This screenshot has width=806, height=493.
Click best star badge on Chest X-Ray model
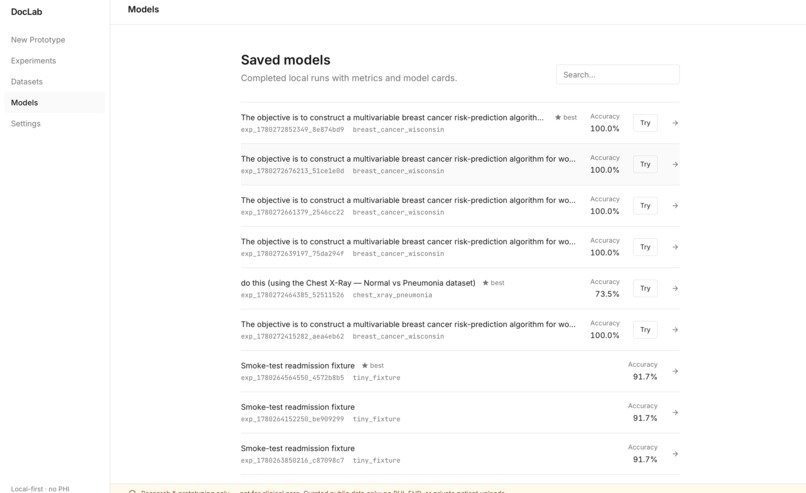pyautogui.click(x=493, y=283)
